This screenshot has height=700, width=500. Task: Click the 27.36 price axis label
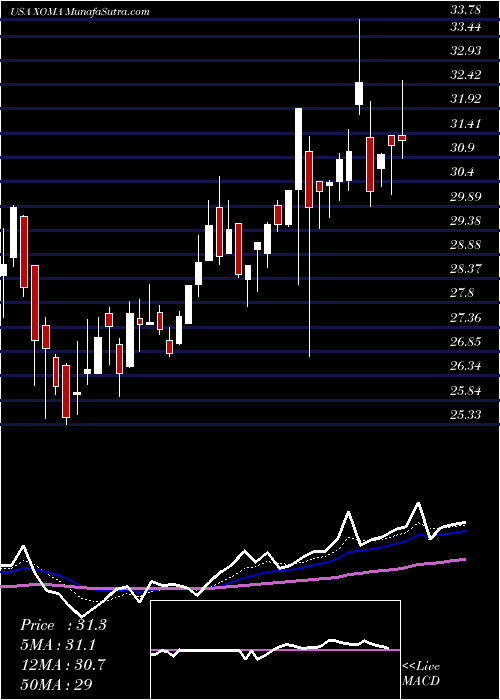[465, 318]
